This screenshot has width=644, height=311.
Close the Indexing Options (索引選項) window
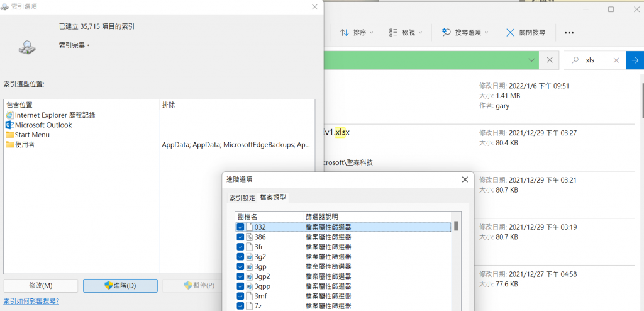(x=314, y=7)
